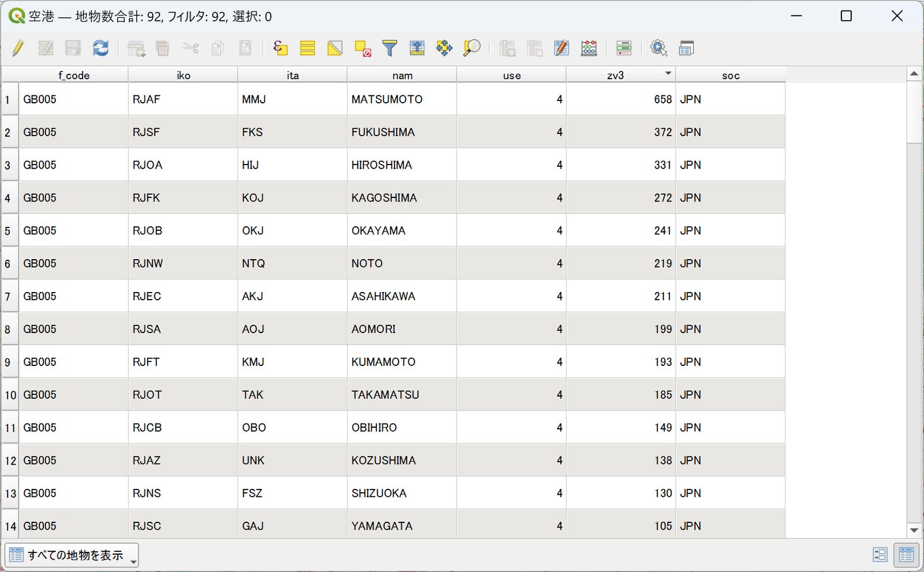The height and width of the screenshot is (572, 924).
Task: Click the vertical scrollbar thumb
Action: coord(914,112)
